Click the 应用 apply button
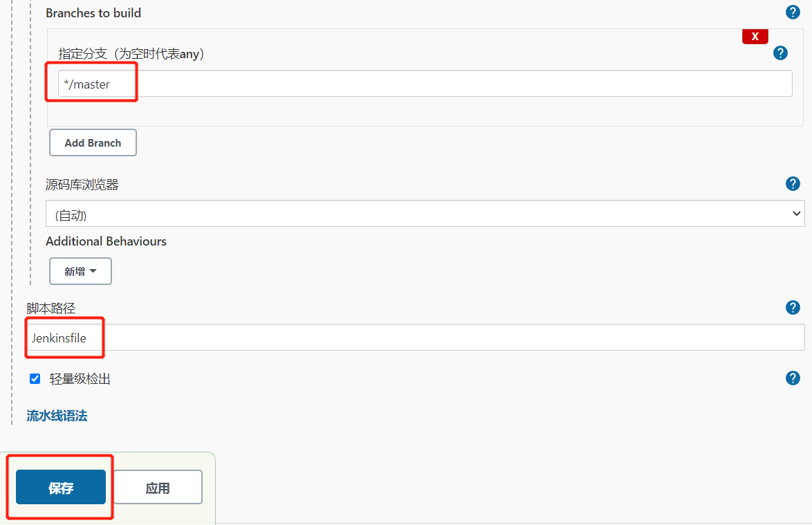The image size is (812, 525). pyautogui.click(x=158, y=488)
